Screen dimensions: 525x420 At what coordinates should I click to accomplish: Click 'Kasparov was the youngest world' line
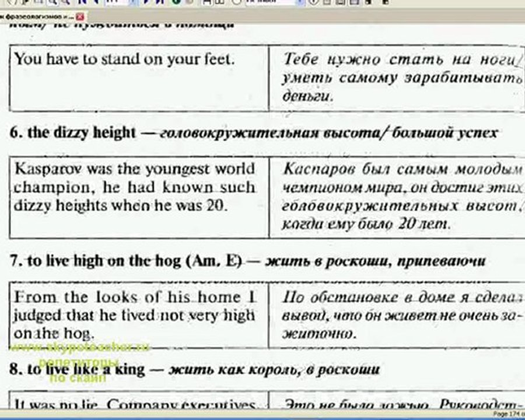[x=135, y=169]
